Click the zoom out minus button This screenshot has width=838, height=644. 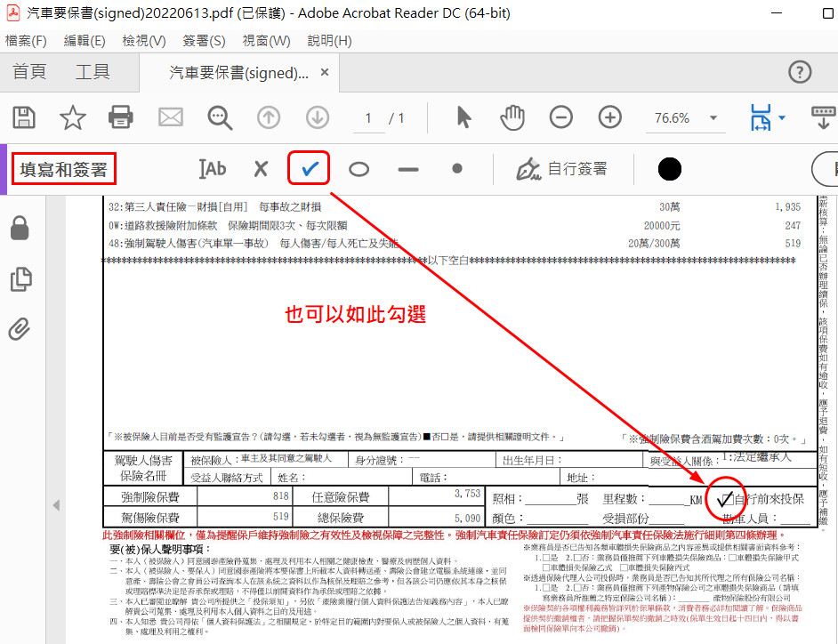click(560, 117)
